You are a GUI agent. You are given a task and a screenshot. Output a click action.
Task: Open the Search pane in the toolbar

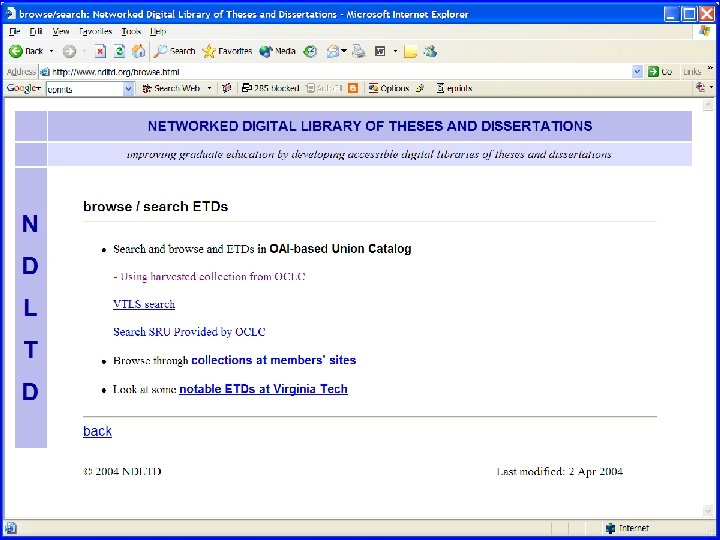click(174, 51)
